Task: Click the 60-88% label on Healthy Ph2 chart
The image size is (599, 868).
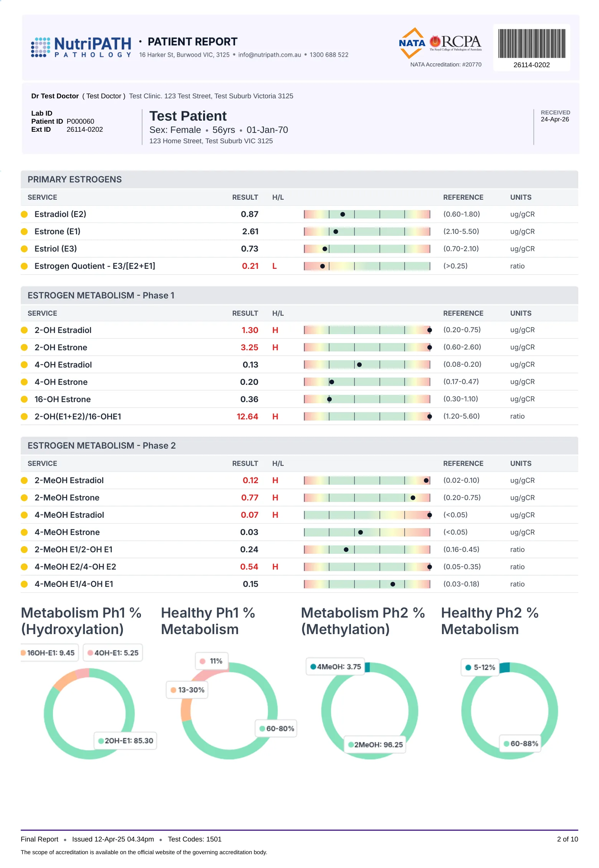Action: (x=520, y=744)
